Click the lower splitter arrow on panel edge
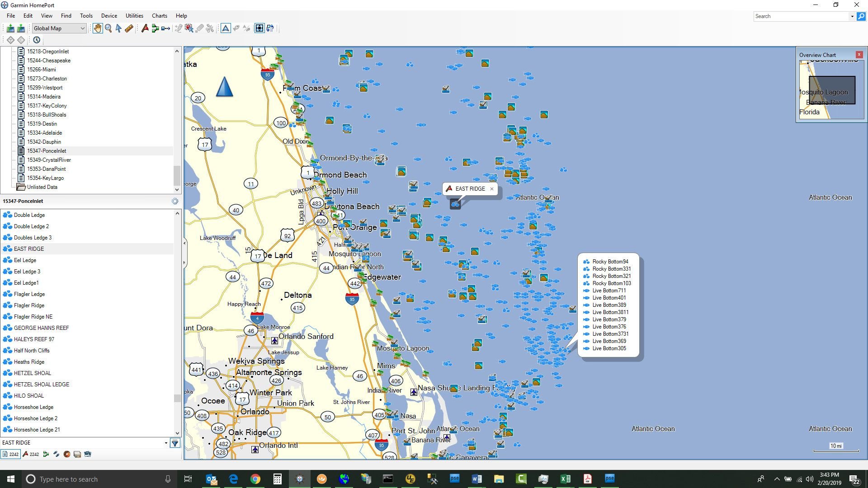This screenshot has height=488, width=868. click(x=184, y=262)
